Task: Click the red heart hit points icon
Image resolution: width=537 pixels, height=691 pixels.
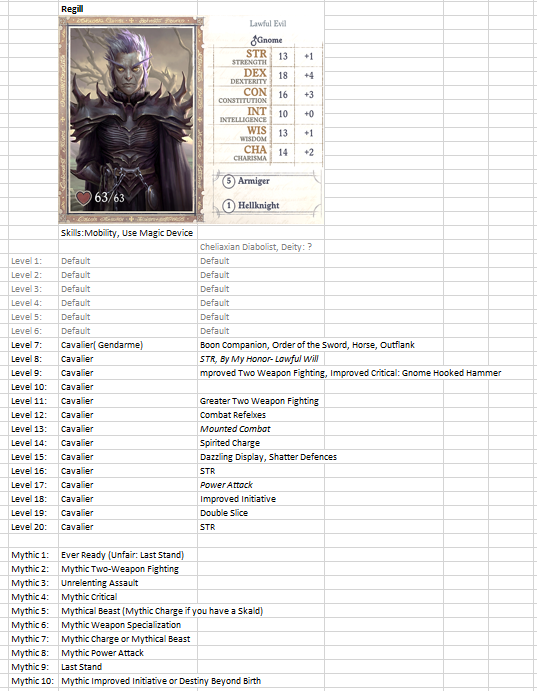Action: click(x=83, y=198)
